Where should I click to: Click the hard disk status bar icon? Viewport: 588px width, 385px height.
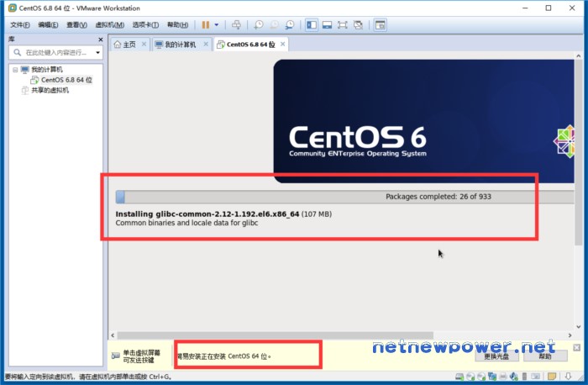(x=459, y=377)
